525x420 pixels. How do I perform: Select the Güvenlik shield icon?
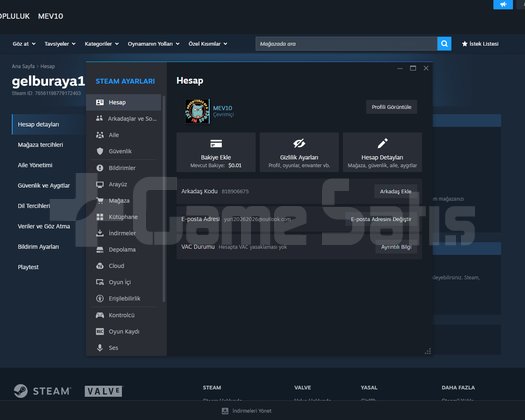(x=100, y=151)
